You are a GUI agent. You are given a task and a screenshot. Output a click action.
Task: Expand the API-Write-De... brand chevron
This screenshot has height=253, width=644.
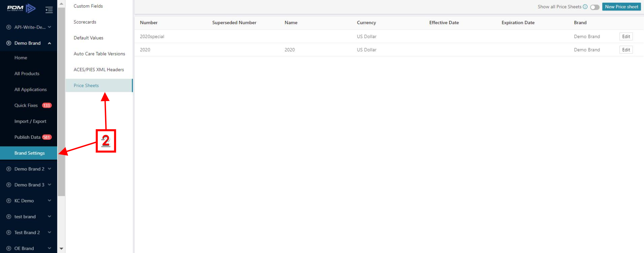[x=50, y=27]
